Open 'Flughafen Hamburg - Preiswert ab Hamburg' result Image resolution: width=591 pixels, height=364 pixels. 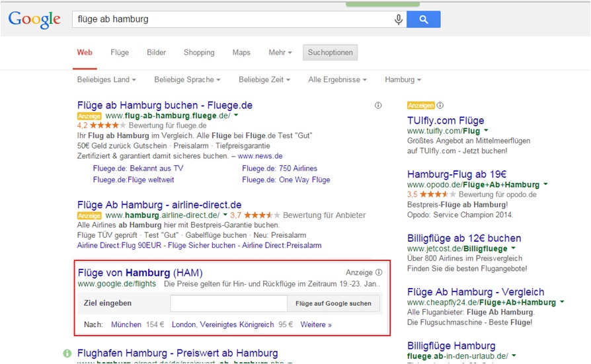(178, 353)
